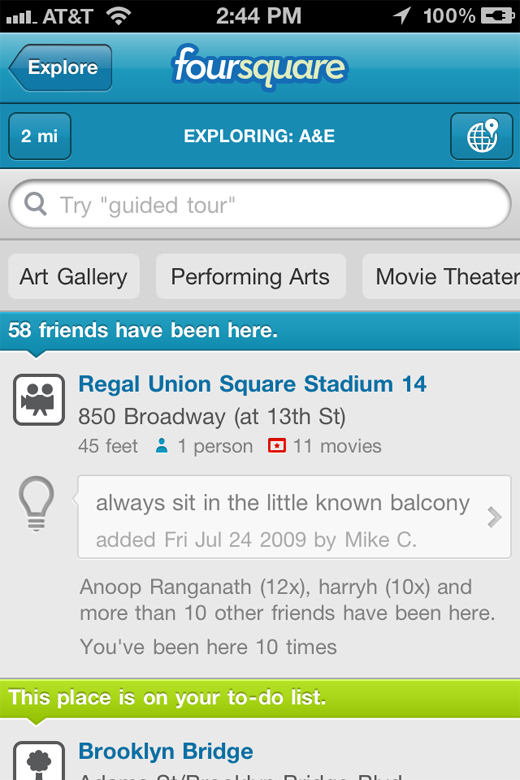Tap the movie camera venue icon
This screenshot has width=520, height=780.
tap(39, 400)
